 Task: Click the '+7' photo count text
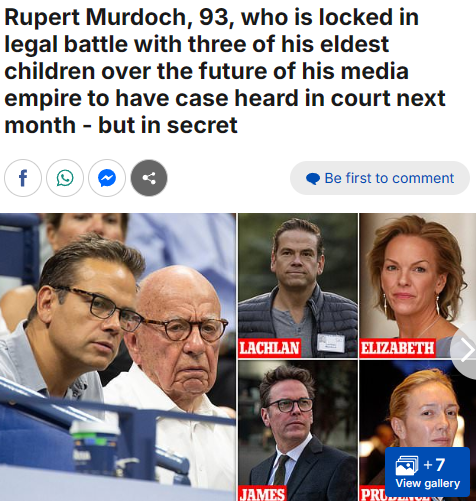click(434, 464)
